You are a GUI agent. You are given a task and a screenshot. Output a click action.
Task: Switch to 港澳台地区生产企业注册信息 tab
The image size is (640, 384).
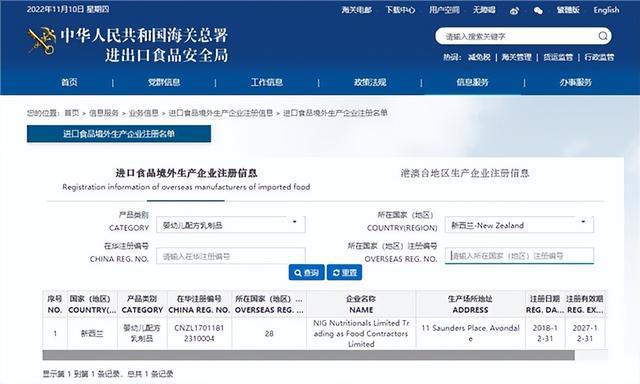[x=465, y=173]
